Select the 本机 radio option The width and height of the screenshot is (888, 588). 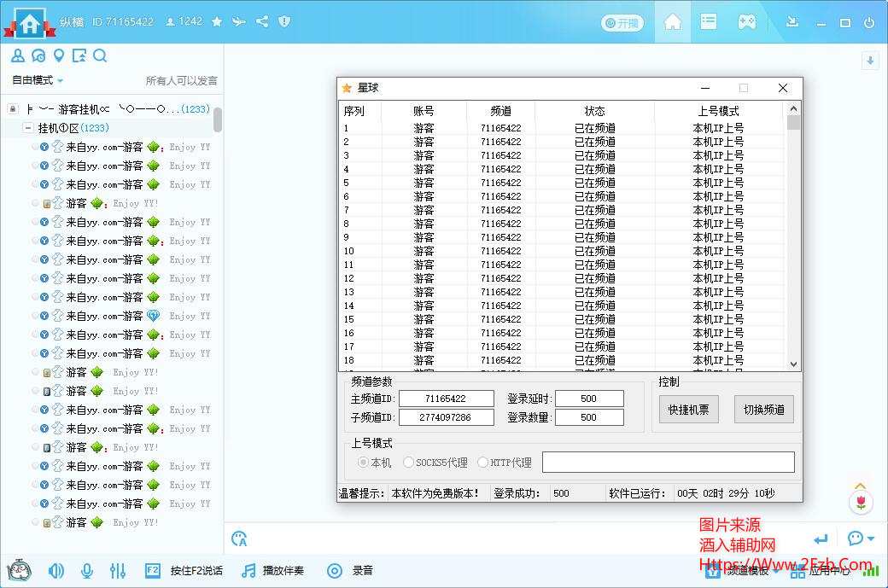point(374,463)
